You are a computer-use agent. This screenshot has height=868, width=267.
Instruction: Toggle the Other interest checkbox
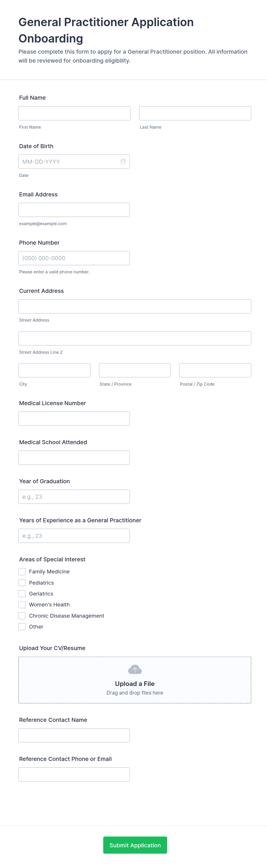[22, 627]
